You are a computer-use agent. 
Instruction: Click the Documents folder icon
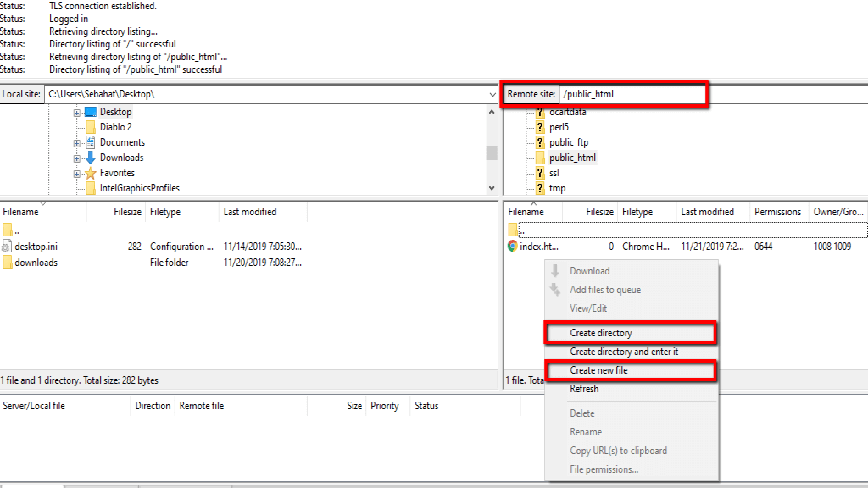click(91, 142)
